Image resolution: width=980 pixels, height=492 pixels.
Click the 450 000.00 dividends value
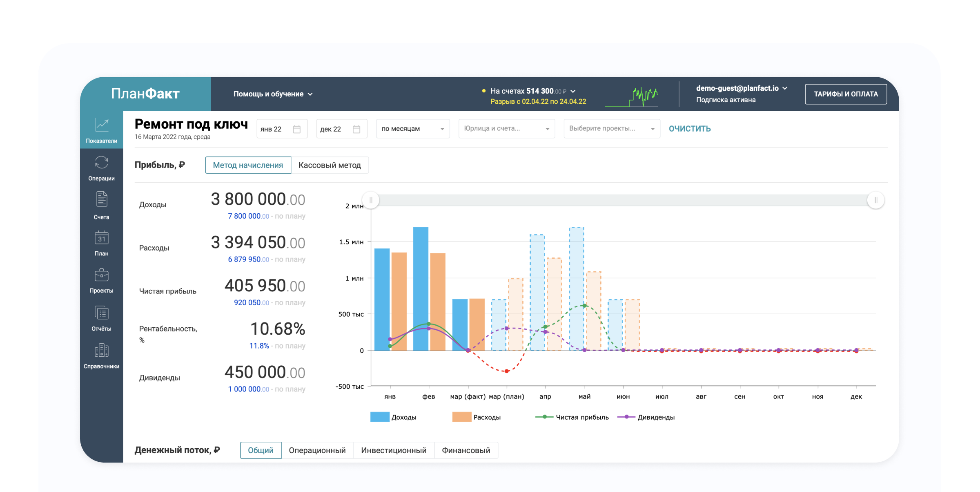point(265,373)
